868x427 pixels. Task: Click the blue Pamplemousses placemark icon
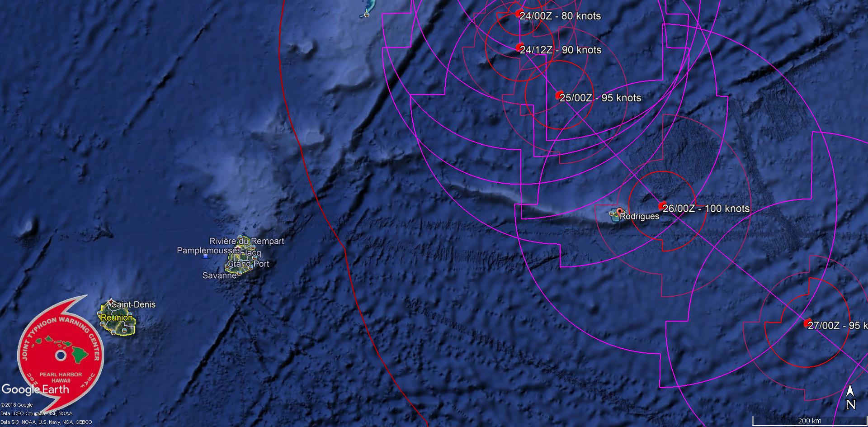click(x=206, y=256)
